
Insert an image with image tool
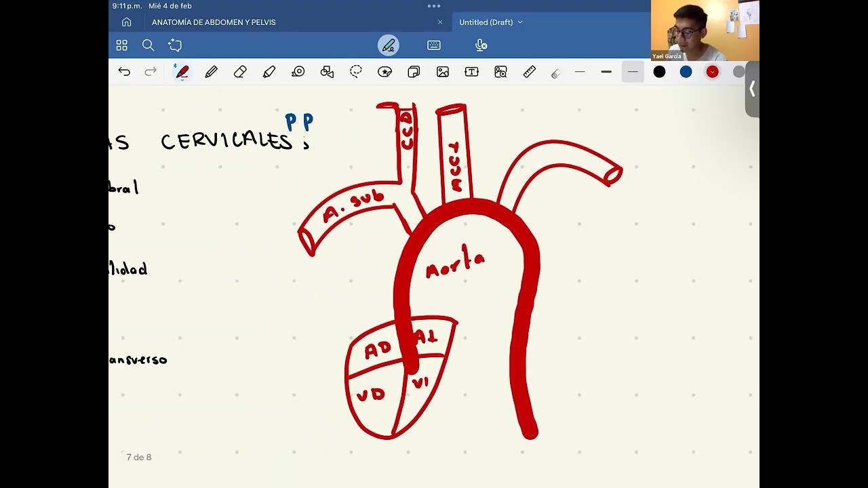tap(443, 72)
